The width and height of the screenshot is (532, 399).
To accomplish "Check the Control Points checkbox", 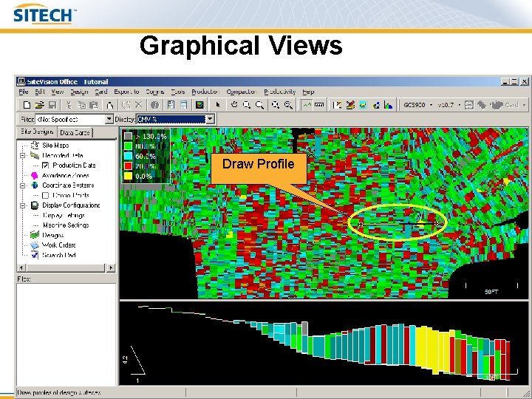I will pyautogui.click(x=45, y=195).
